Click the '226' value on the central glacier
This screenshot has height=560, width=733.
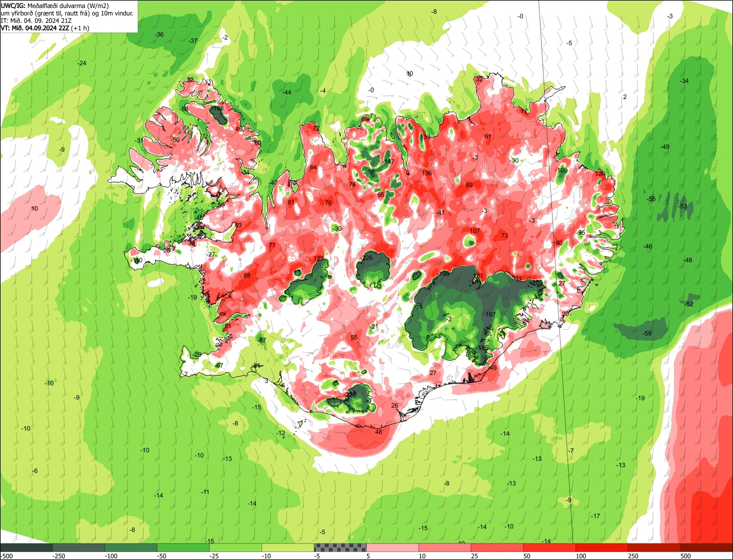[x=368, y=258]
